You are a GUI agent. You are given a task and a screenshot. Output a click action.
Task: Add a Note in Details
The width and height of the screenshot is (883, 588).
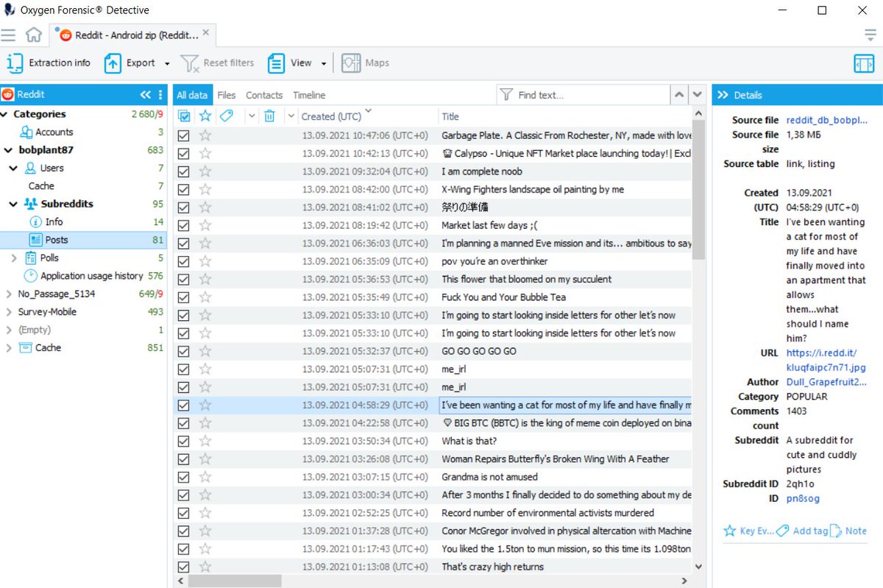tap(848, 531)
